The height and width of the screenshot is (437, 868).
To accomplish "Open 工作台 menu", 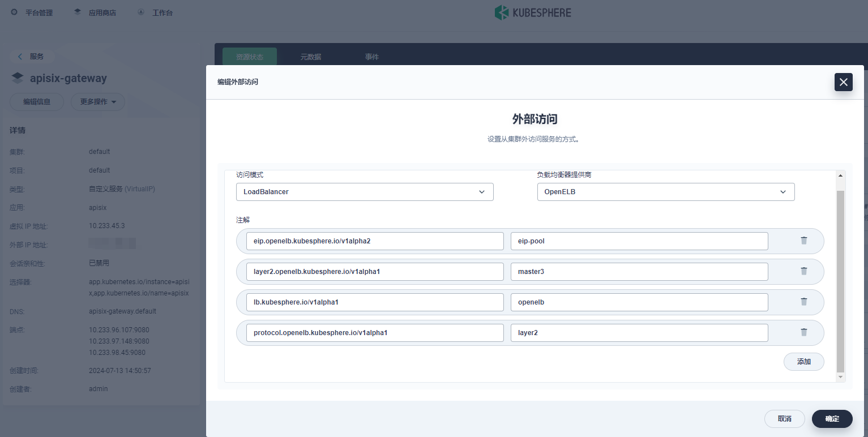I will coord(163,12).
